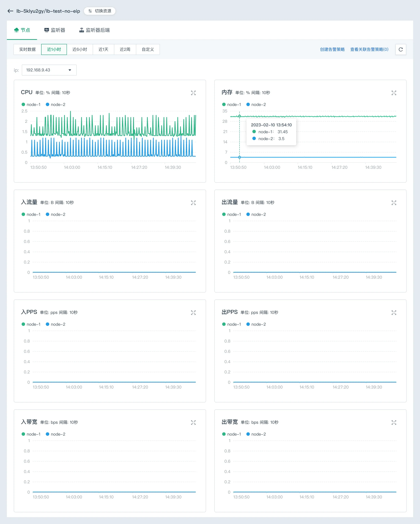Expand the 出带宽 chart to fullscreen

[394, 422]
